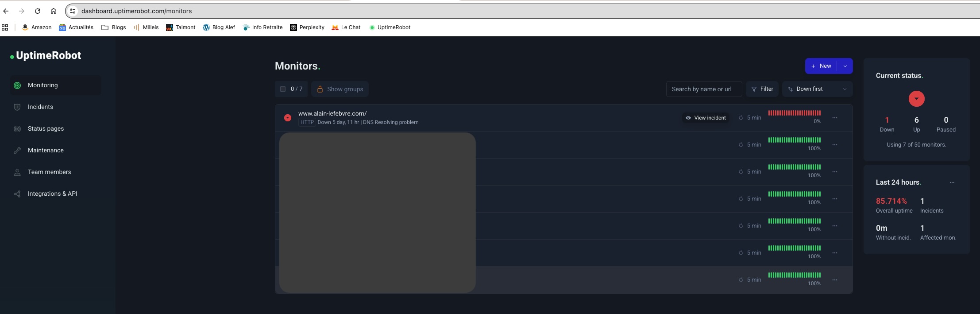Screen dimensions: 980x314
Task: Open three-dot menu for www.alain-lefebvre.com monitor
Action: click(x=834, y=118)
